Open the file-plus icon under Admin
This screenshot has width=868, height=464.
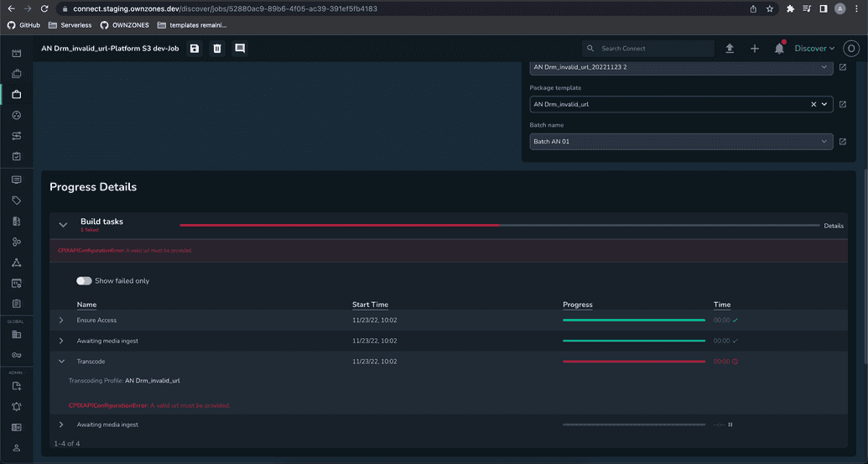point(17,386)
